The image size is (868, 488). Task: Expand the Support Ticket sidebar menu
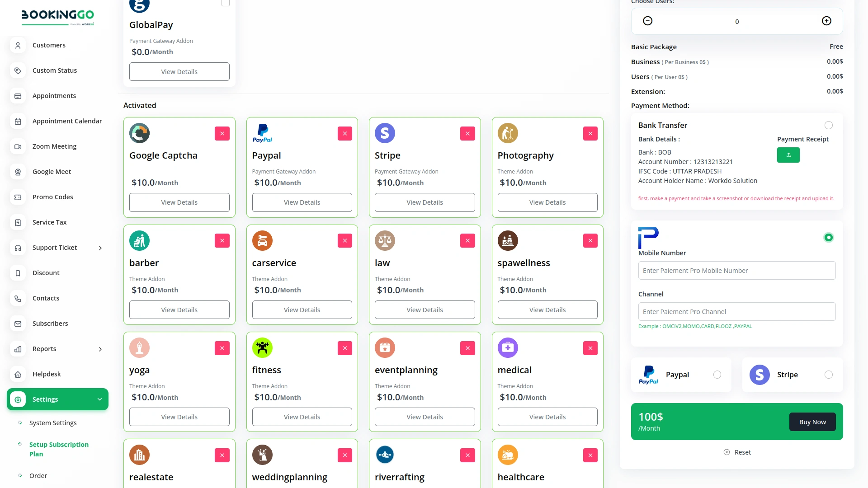[100, 248]
